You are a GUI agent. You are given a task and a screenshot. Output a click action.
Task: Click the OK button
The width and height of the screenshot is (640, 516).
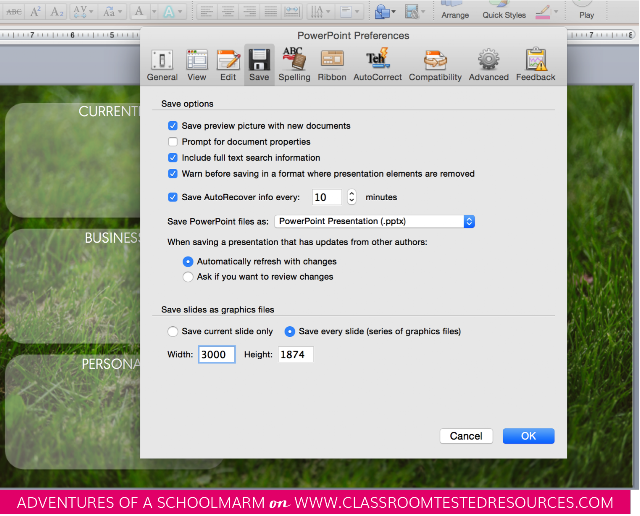point(529,436)
